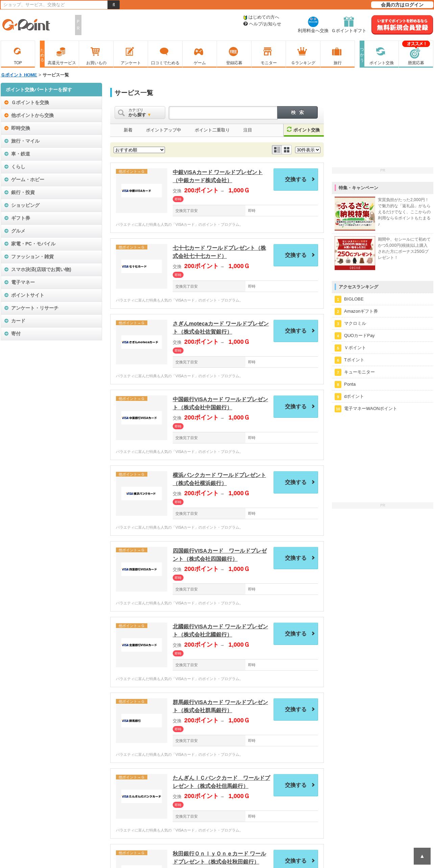Open ふるさと納税特集 campaign banner

tap(355, 213)
